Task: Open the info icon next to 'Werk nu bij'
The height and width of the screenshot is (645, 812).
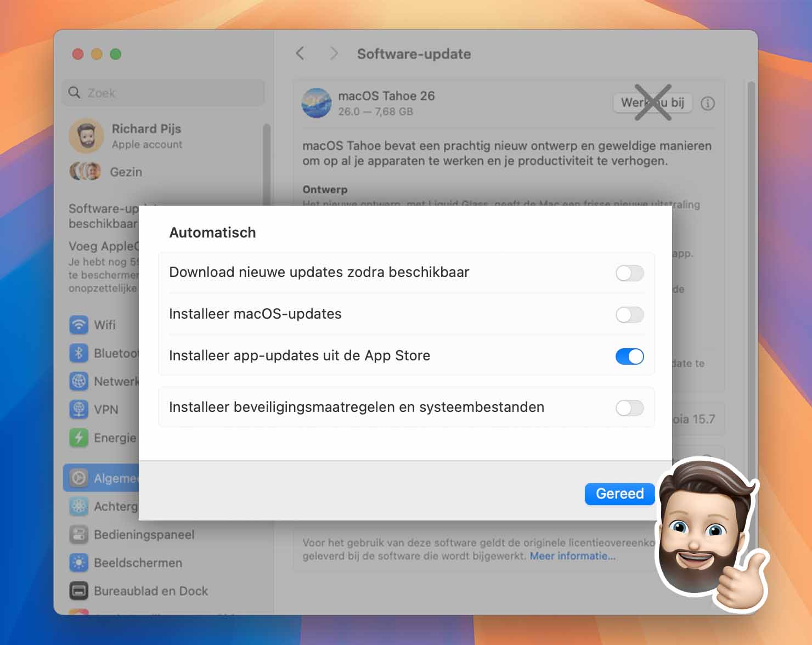Action: (x=708, y=103)
